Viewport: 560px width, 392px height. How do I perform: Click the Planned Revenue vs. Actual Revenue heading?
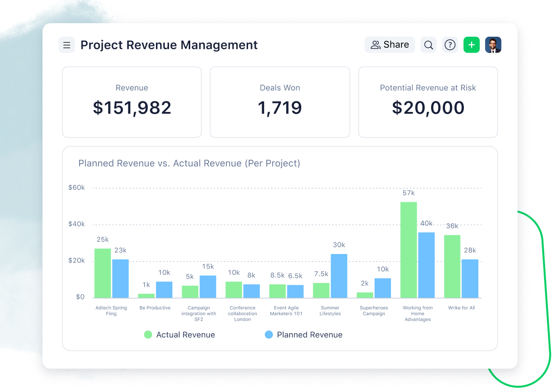coord(189,163)
